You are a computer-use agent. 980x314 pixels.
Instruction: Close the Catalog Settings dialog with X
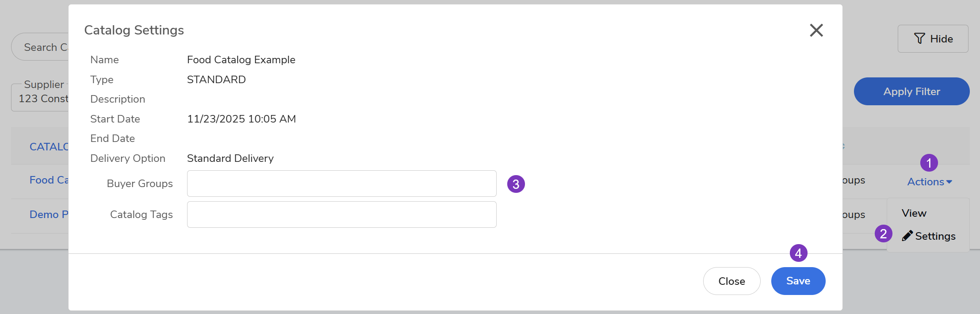click(816, 31)
